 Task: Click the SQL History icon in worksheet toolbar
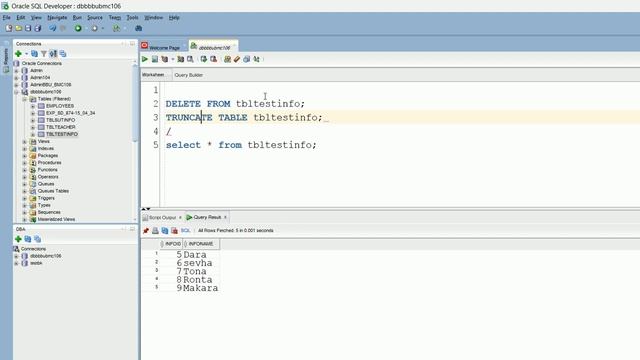click(247, 59)
